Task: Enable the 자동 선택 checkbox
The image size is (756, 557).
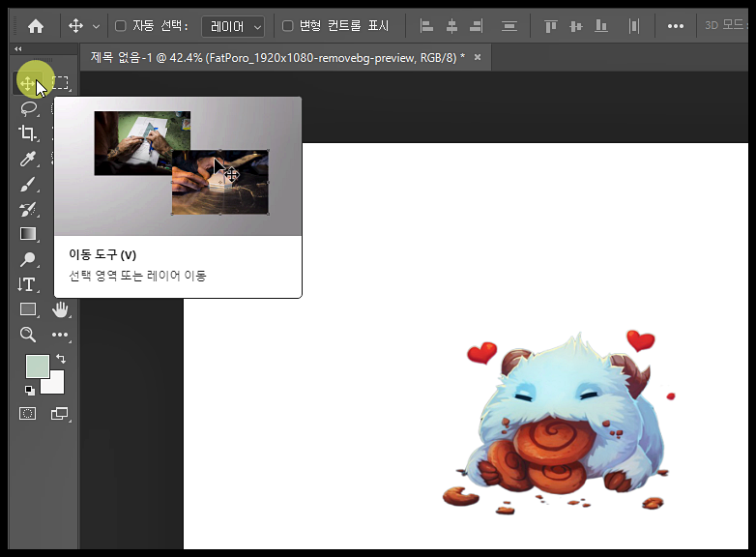Action: pyautogui.click(x=121, y=25)
